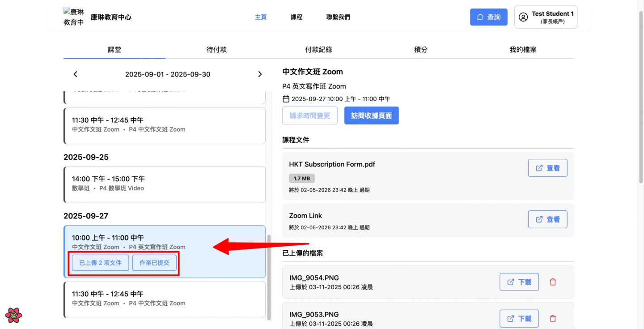Click trash icon for IMG_9053.PNG

553,319
